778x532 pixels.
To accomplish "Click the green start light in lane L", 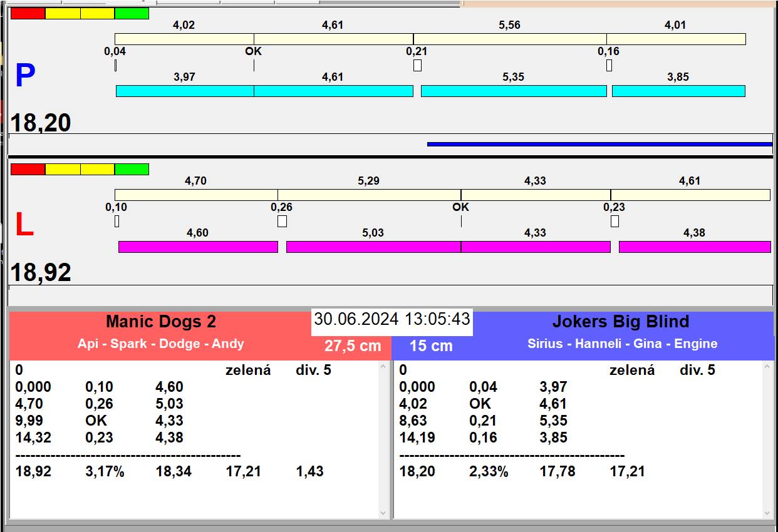I will pos(132,169).
